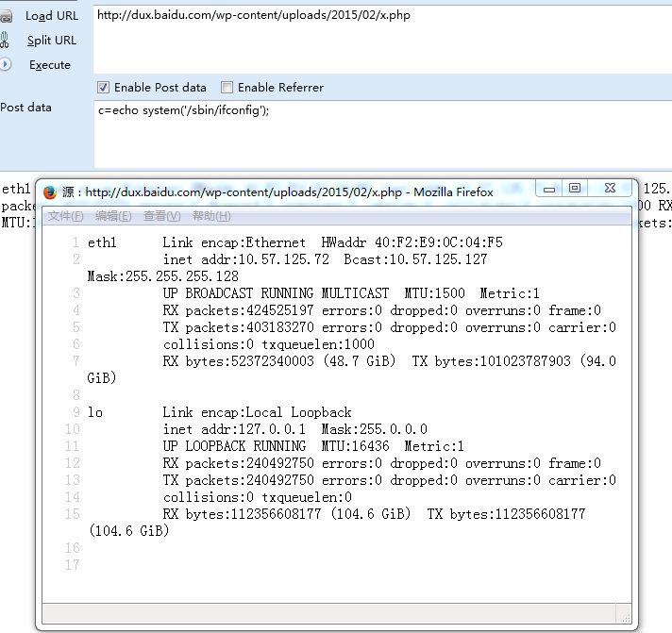Image resolution: width=672 pixels, height=633 pixels.
Task: Open the 查看(V) menu
Action: 162,216
